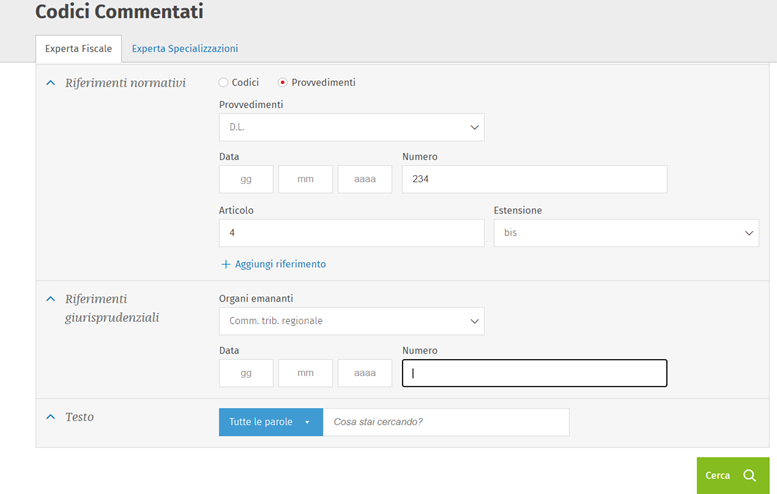Collapse the Riferimenti normativi section
The image size is (777, 494).
(x=51, y=83)
